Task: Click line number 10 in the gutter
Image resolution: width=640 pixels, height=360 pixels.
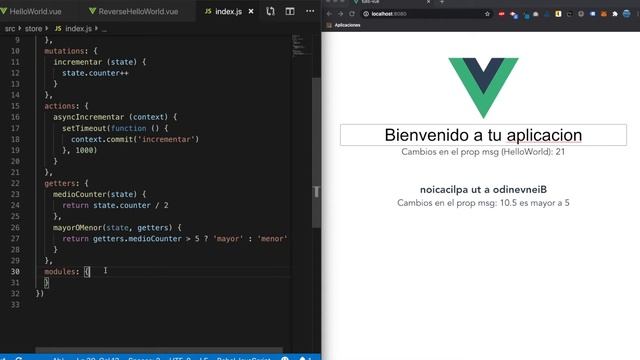Action: pos(15,51)
